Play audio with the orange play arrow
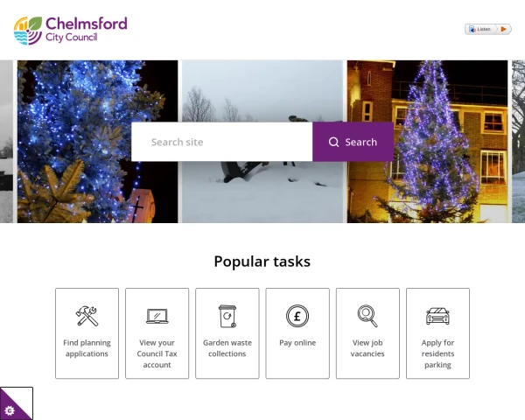This screenshot has height=420, width=525. click(x=503, y=29)
